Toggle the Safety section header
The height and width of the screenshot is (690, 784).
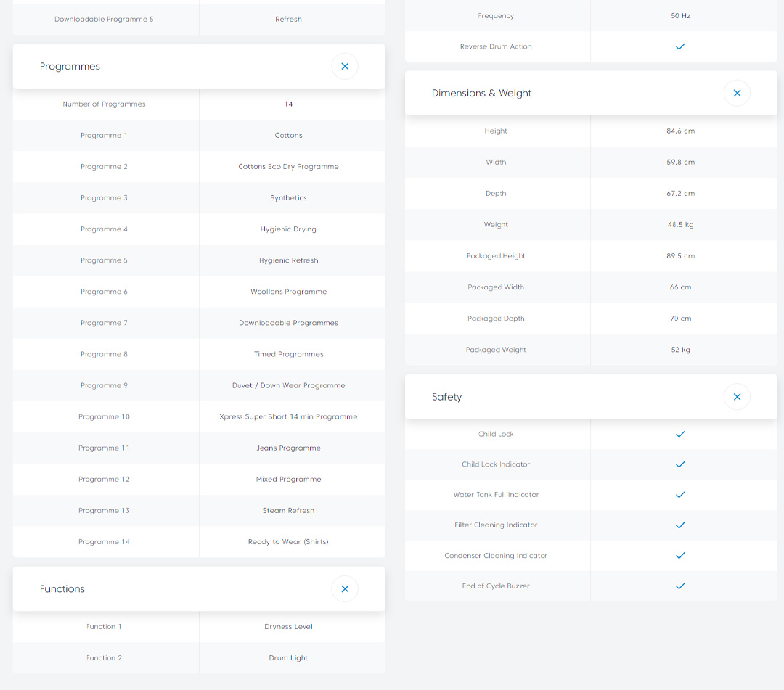(446, 397)
